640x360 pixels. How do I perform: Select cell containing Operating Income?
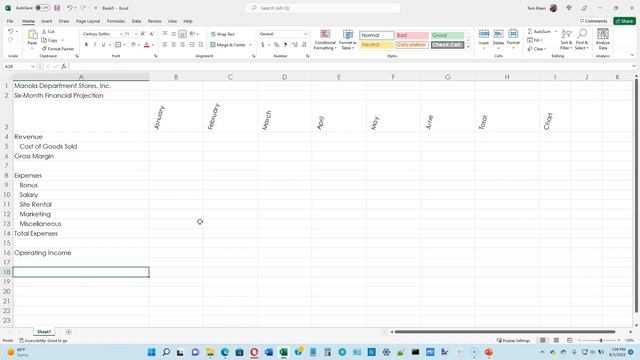pyautogui.click(x=81, y=253)
